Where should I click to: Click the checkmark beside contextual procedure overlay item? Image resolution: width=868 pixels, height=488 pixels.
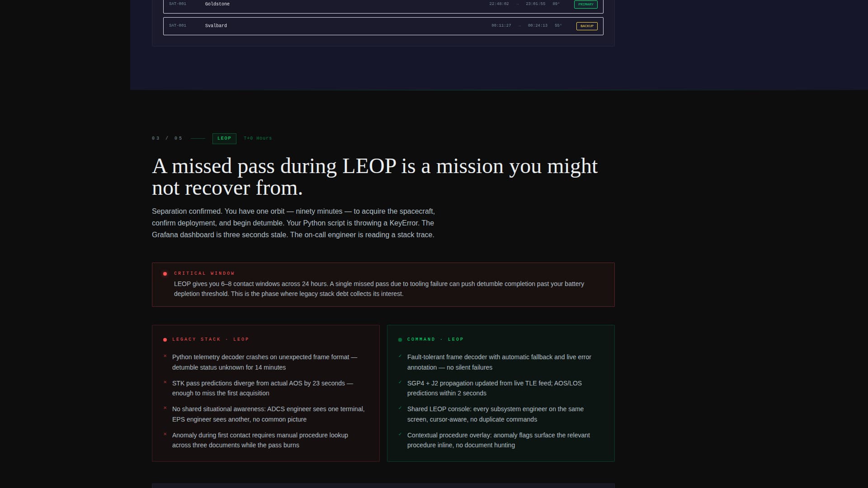(400, 435)
